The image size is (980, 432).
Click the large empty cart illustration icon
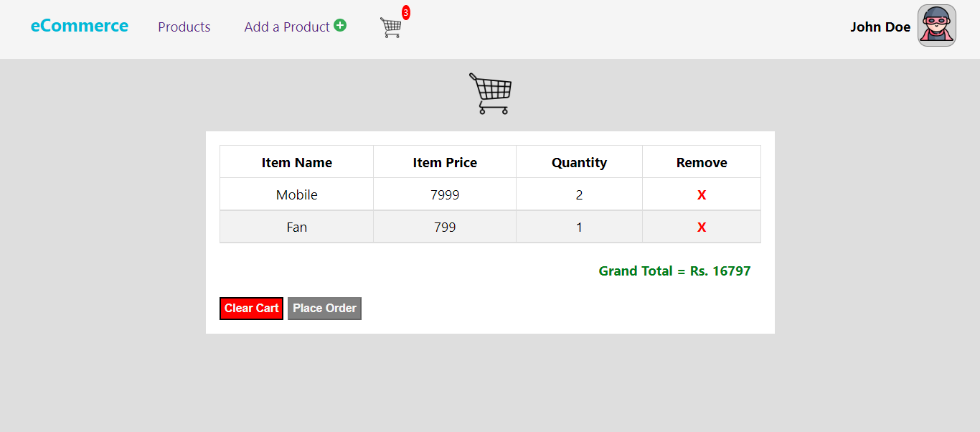490,93
